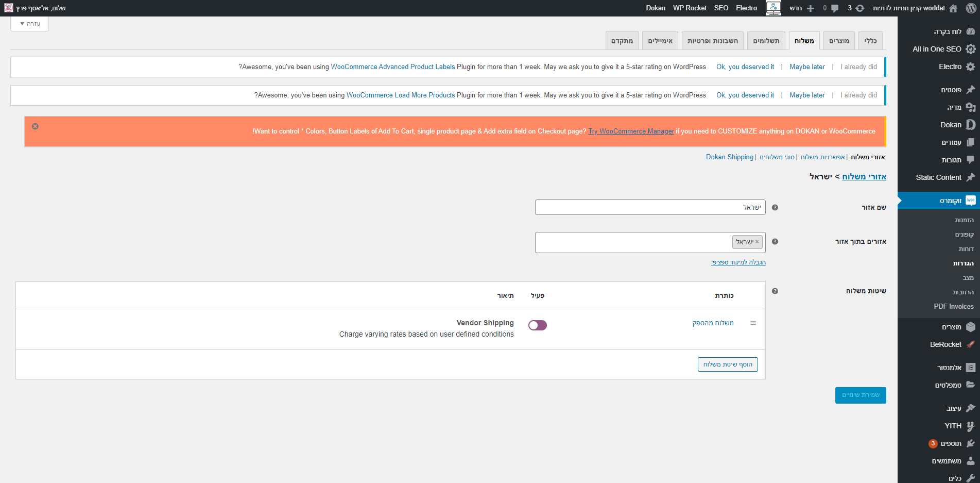
Task: Click the Dokan D icon
Action: (971, 125)
